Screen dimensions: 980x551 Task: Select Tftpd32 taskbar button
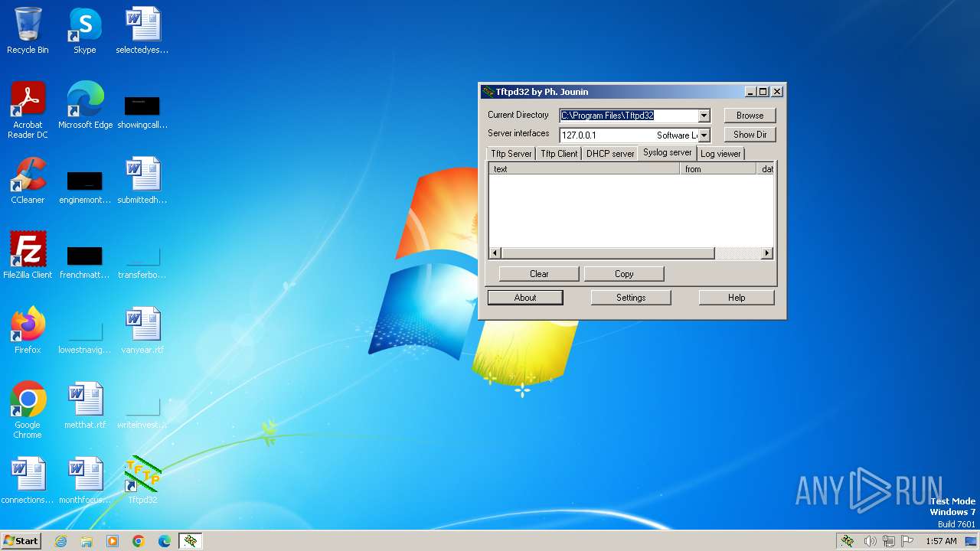point(191,541)
